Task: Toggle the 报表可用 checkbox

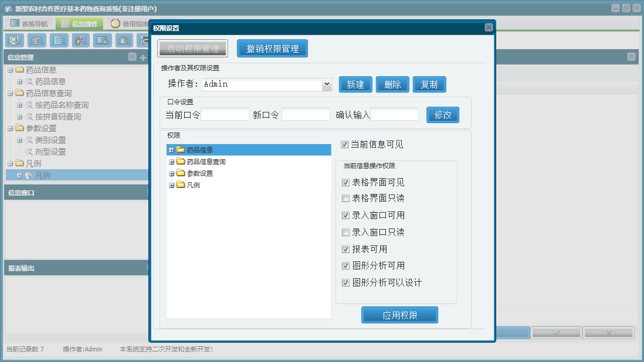Action: point(346,250)
